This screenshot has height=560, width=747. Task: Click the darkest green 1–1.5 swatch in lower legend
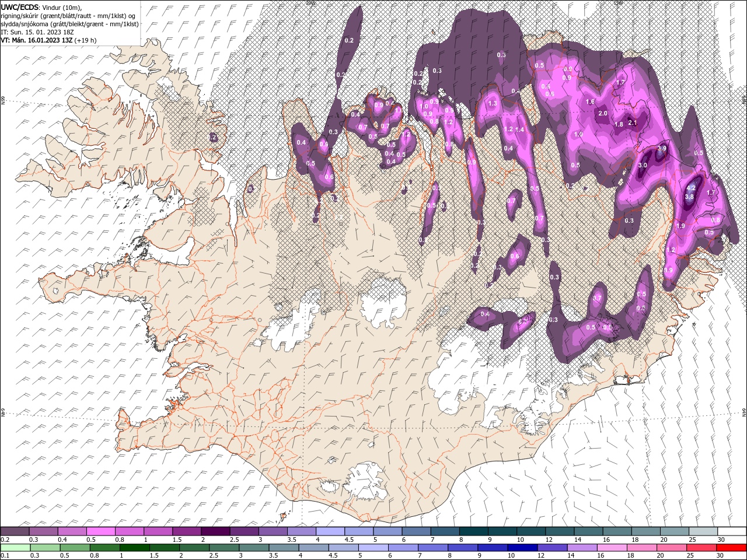tap(134, 548)
